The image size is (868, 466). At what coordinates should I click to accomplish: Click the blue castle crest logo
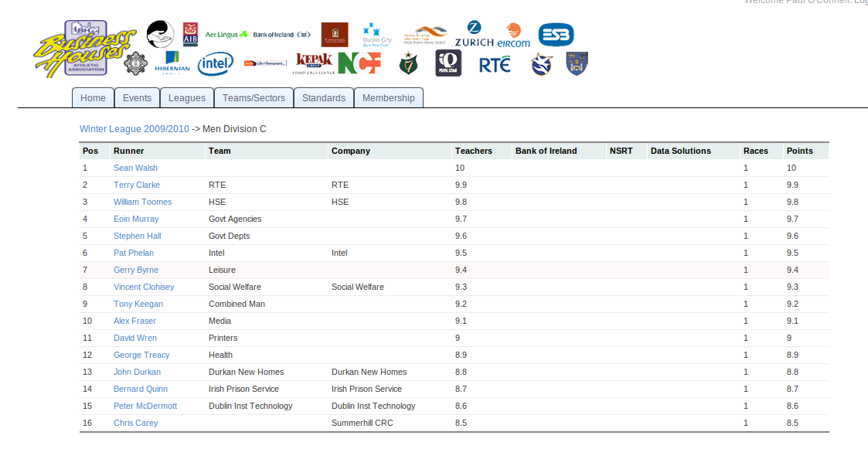tap(577, 63)
